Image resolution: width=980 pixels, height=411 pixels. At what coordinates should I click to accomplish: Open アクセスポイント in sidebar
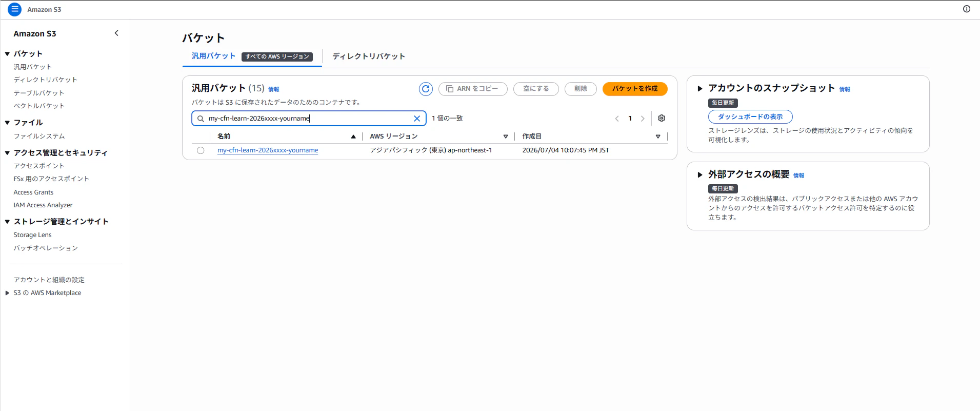(x=39, y=166)
